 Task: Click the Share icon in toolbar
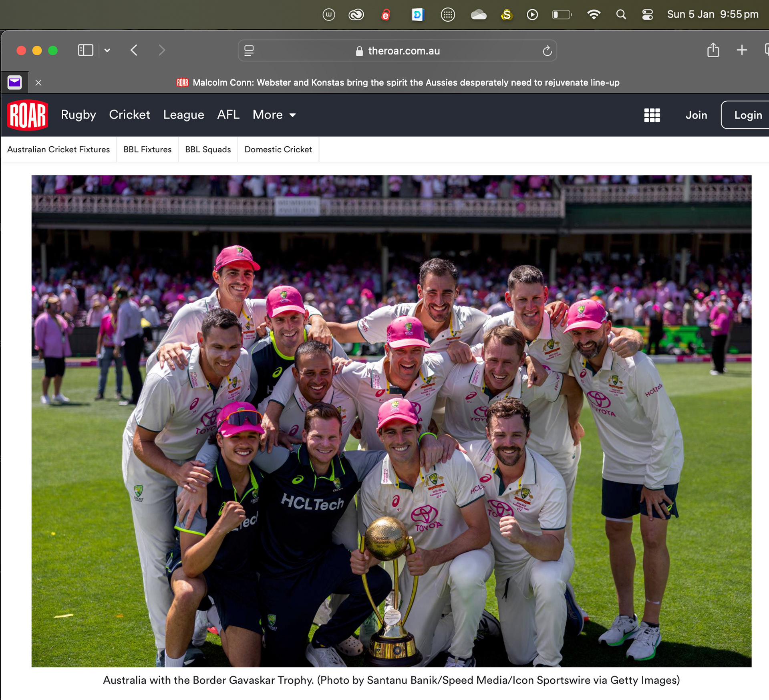click(x=713, y=50)
